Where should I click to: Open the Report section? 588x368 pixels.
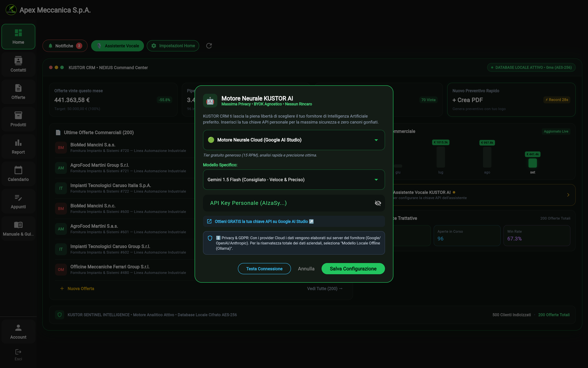pyautogui.click(x=18, y=146)
